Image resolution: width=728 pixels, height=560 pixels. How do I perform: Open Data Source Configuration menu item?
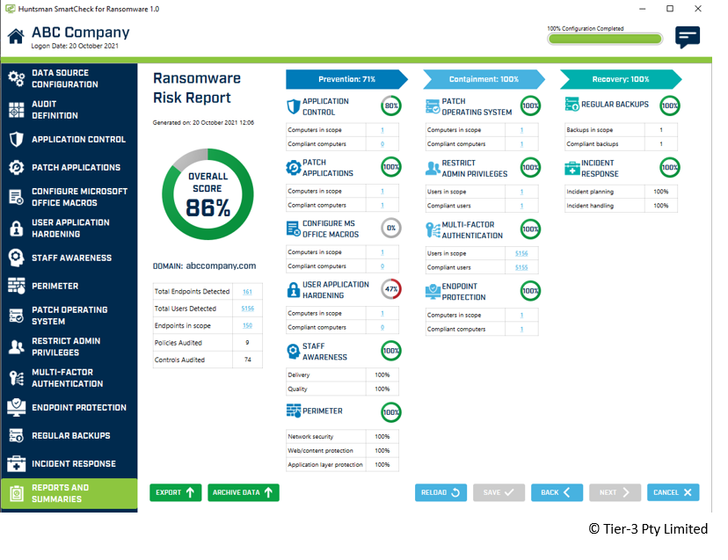coord(69,78)
